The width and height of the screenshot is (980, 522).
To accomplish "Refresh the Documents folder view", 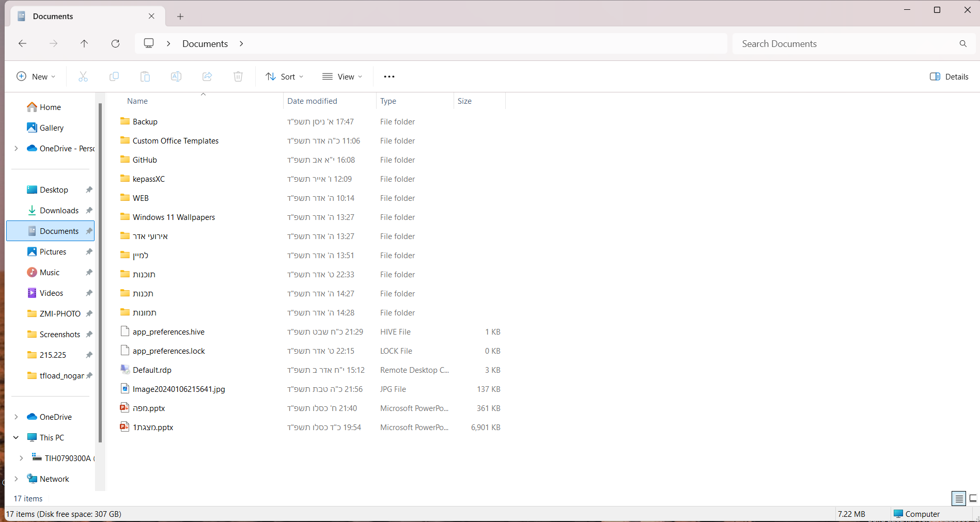I will (115, 43).
